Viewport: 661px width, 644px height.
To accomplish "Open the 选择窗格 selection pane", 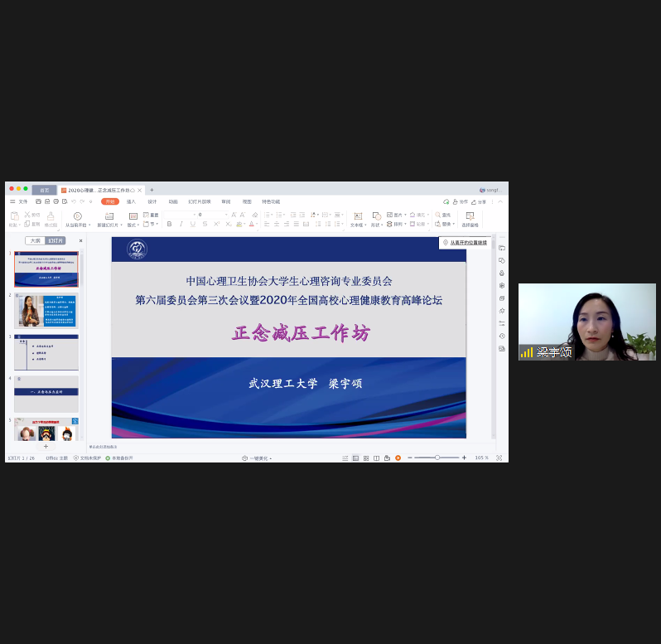I will coord(470,216).
